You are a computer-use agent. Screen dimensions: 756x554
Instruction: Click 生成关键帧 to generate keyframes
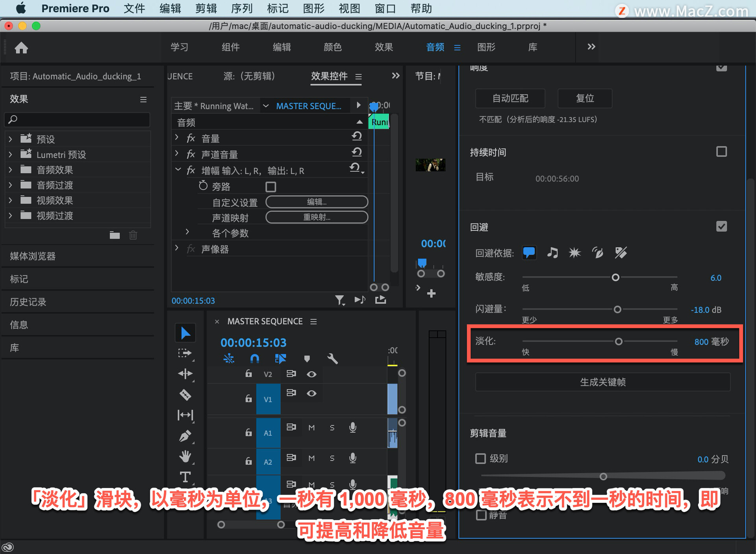(x=603, y=382)
